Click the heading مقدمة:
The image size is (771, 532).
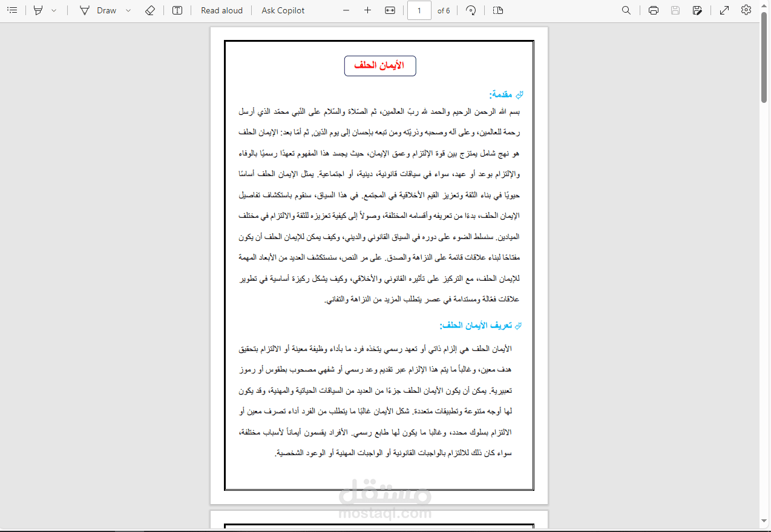point(501,94)
